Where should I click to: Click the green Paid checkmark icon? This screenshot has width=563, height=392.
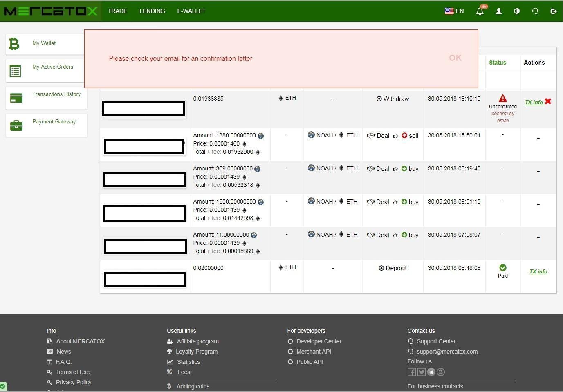pyautogui.click(x=503, y=267)
